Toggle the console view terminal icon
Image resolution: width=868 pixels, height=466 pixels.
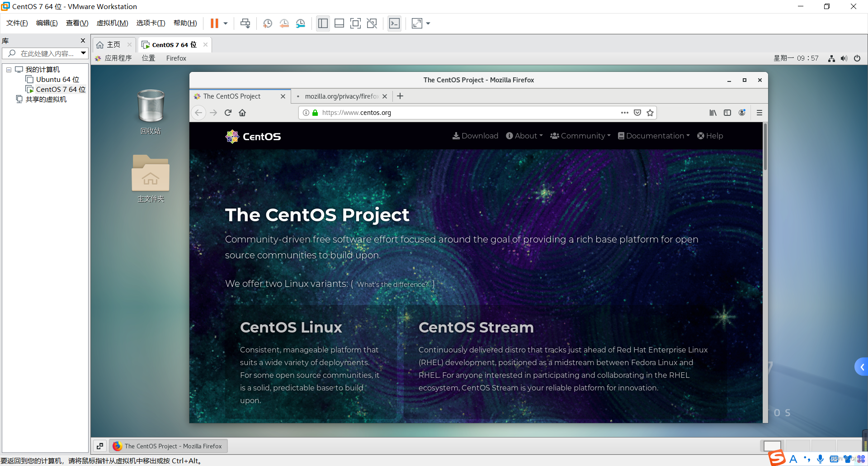tap(394, 24)
